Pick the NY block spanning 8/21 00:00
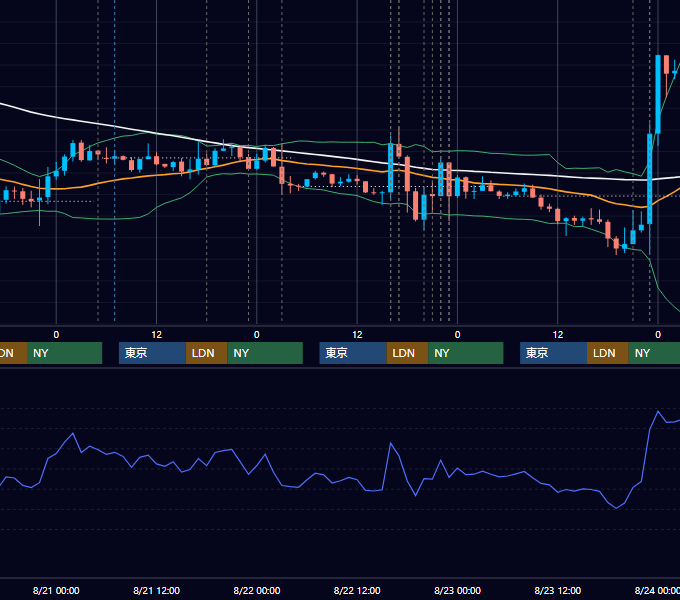Image resolution: width=680 pixels, height=600 pixels. pyautogui.click(x=64, y=353)
